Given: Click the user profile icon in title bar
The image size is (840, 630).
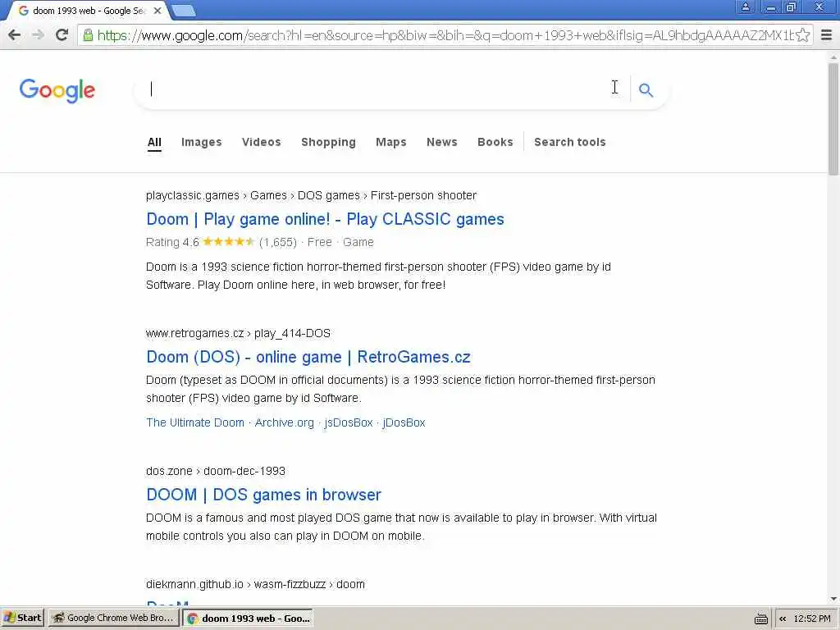Looking at the screenshot, I should click(x=746, y=7).
